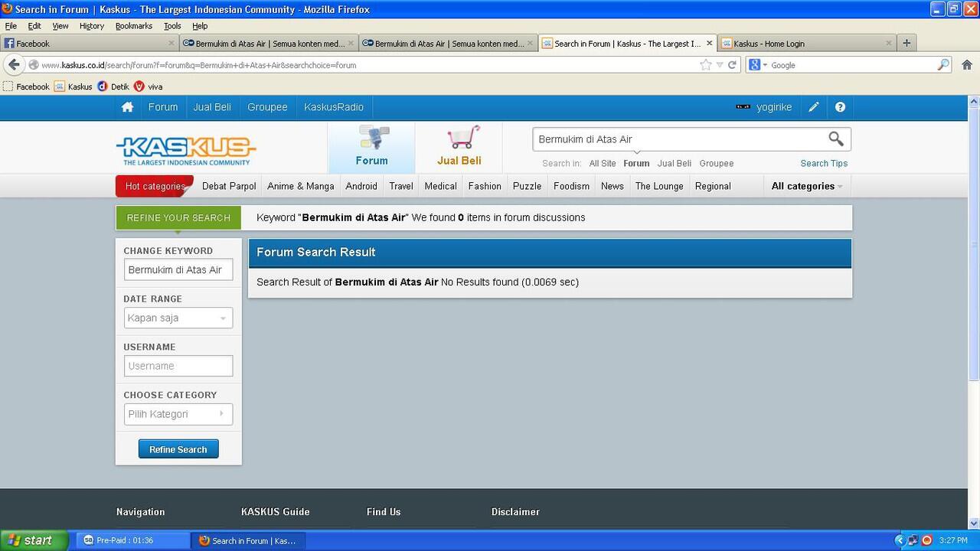Open the Android category

[361, 186]
